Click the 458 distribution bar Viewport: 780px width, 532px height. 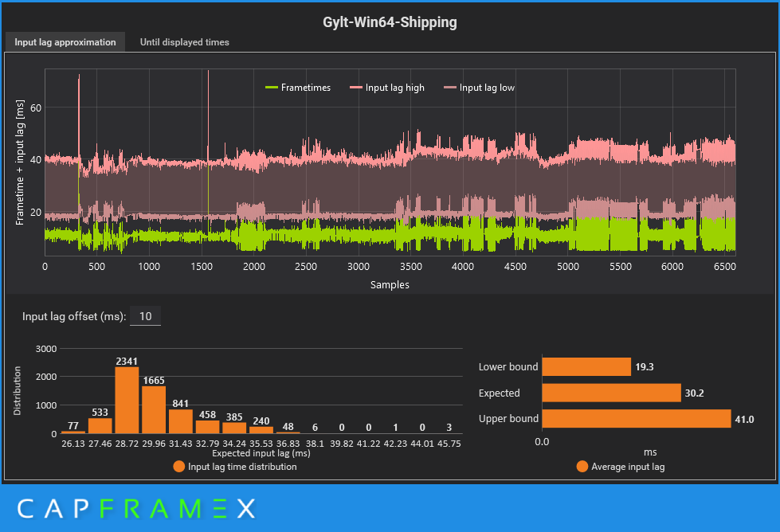click(x=207, y=427)
